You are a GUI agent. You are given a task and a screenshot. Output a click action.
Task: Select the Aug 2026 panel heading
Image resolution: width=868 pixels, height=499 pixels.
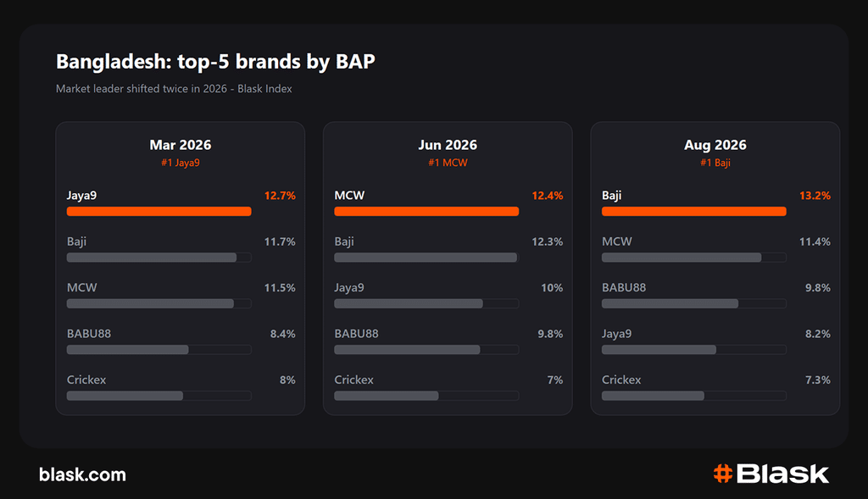pyautogui.click(x=715, y=145)
